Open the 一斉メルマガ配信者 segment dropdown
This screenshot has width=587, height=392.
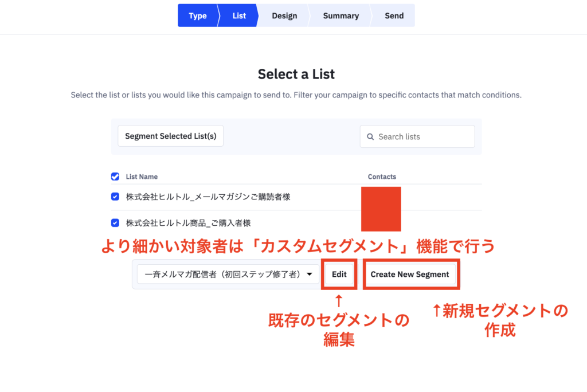coord(228,275)
